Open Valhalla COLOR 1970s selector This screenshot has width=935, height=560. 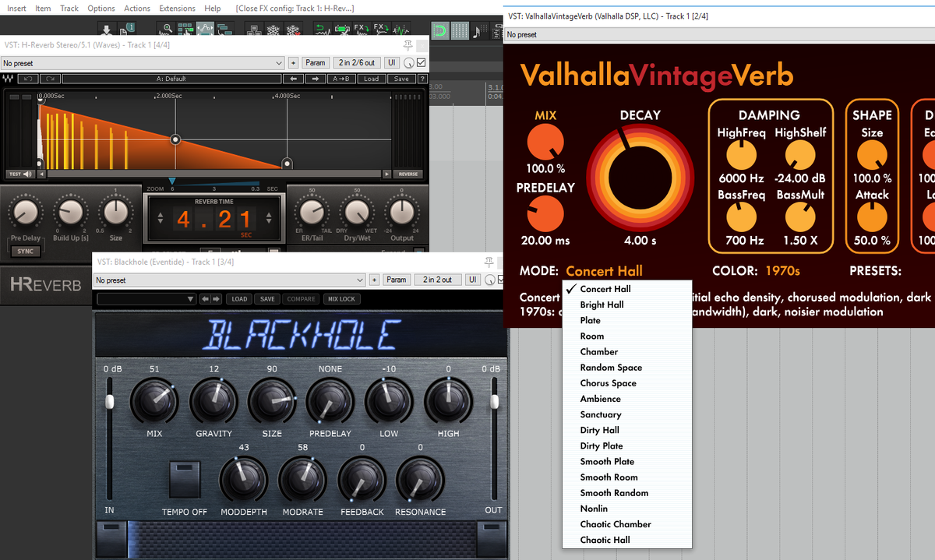[782, 271]
